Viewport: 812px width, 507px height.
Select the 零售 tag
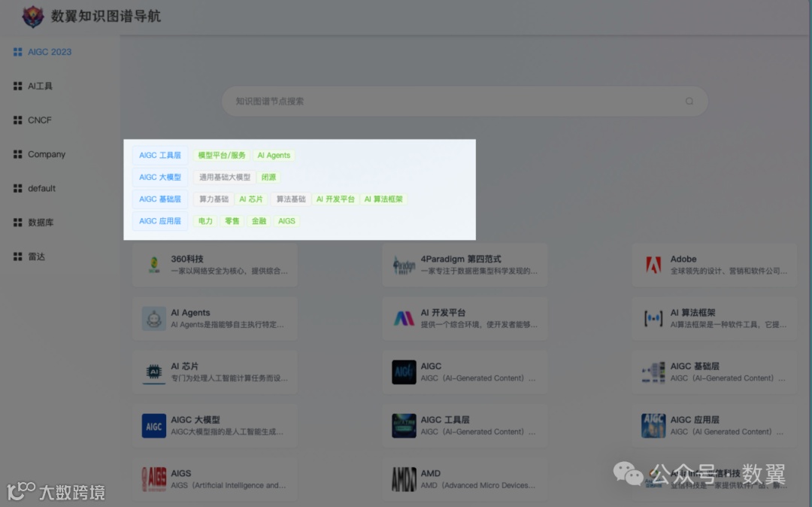(x=232, y=221)
